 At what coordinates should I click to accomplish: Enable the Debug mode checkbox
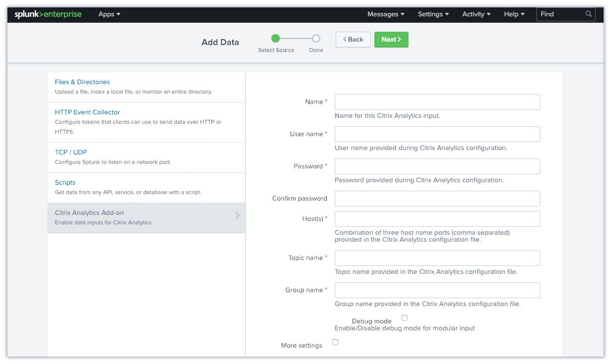pyautogui.click(x=405, y=318)
